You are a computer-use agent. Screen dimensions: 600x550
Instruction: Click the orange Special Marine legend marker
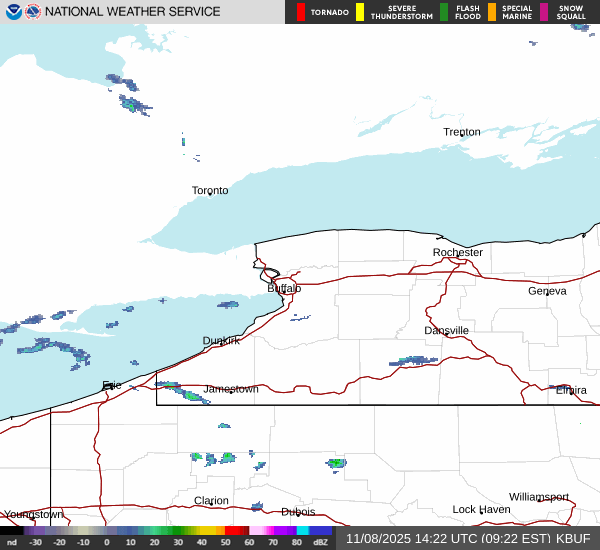coord(492,12)
